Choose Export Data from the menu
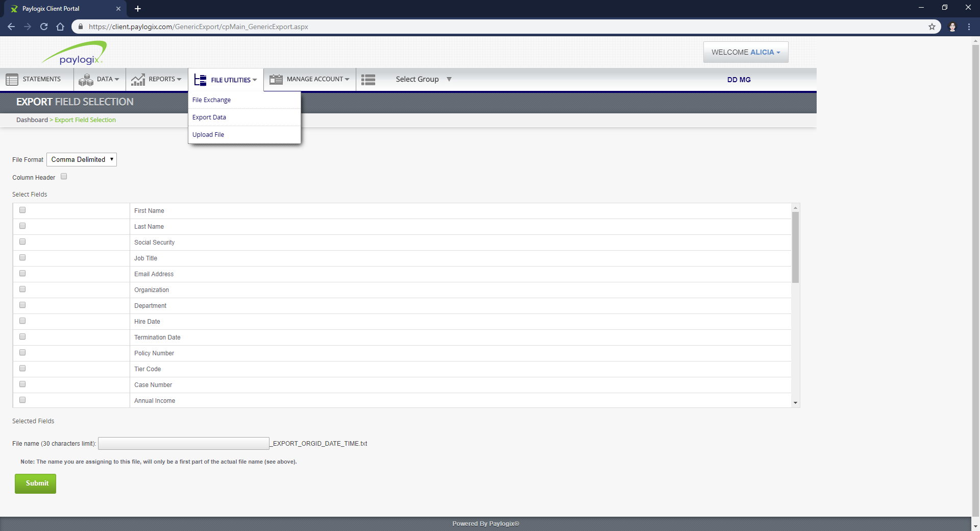980x531 pixels. [x=209, y=117]
